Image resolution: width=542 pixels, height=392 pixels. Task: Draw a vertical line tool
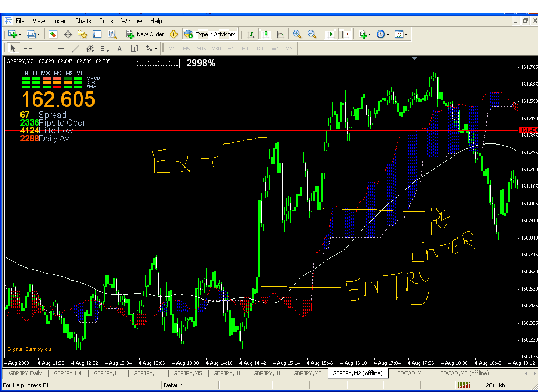pos(46,48)
